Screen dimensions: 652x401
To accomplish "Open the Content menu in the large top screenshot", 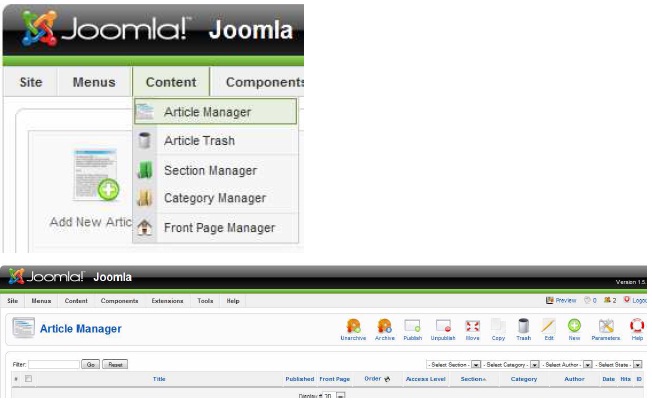I will tap(171, 82).
